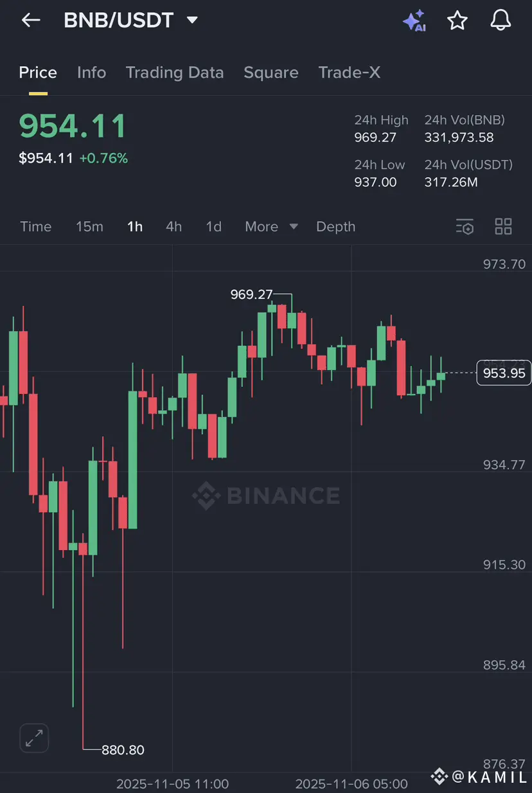Tap the back arrow icon
The width and height of the screenshot is (532, 793).
tap(31, 21)
